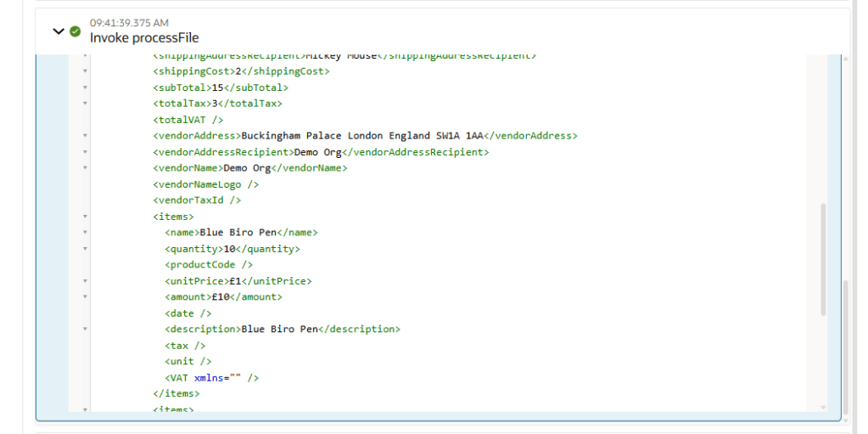Click fold arrow beside vendorAddress line
Viewport: 868px width, 434px height.
(x=85, y=136)
